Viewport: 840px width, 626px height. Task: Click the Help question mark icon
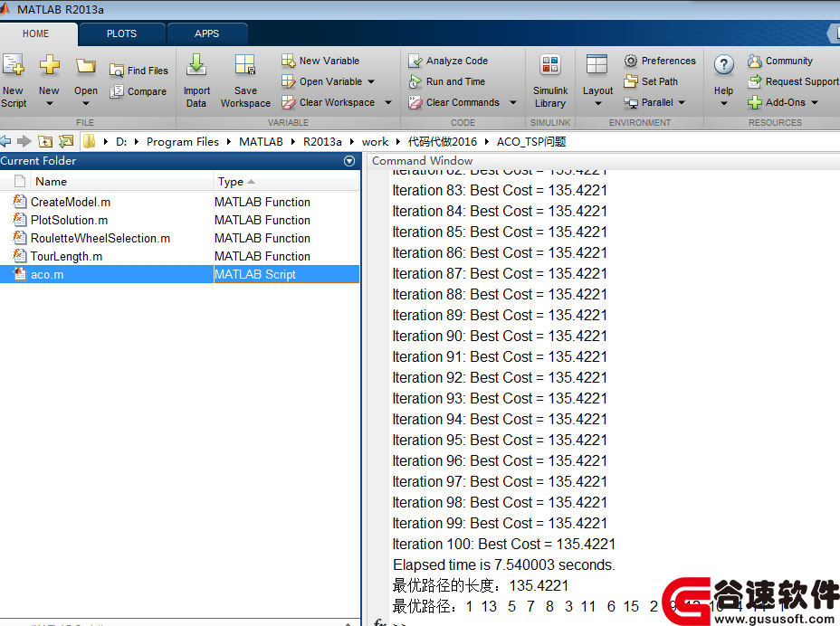(x=724, y=65)
